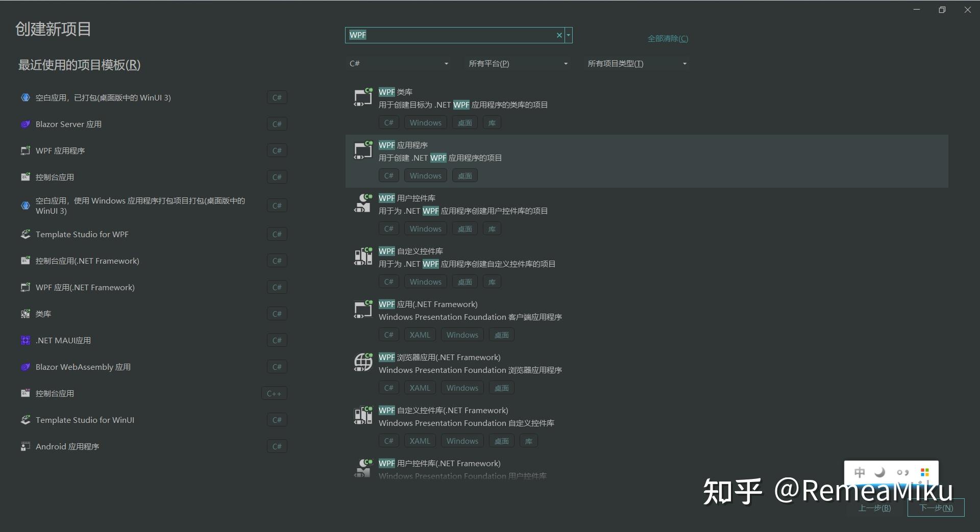The width and height of the screenshot is (980, 532).
Task: Click the C# tag under WPF 自定义控件库
Action: (389, 282)
